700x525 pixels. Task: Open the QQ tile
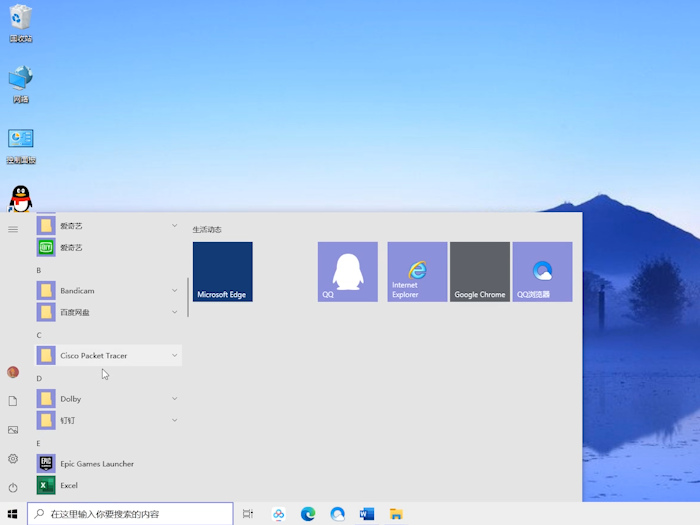coord(348,272)
